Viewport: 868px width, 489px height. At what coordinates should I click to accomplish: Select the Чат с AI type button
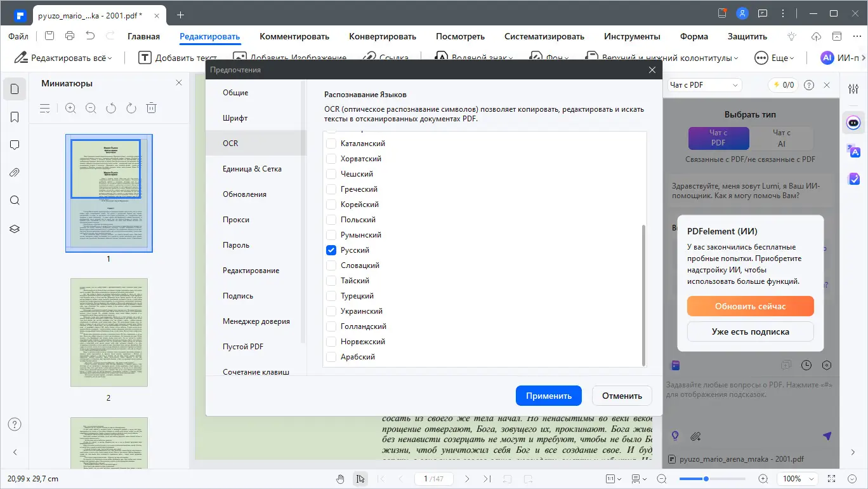(782, 138)
